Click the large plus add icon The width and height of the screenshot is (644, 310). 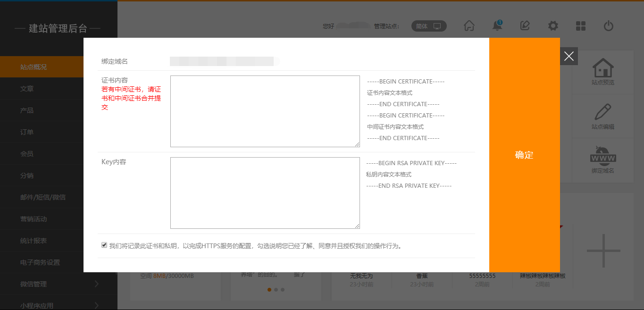604,251
